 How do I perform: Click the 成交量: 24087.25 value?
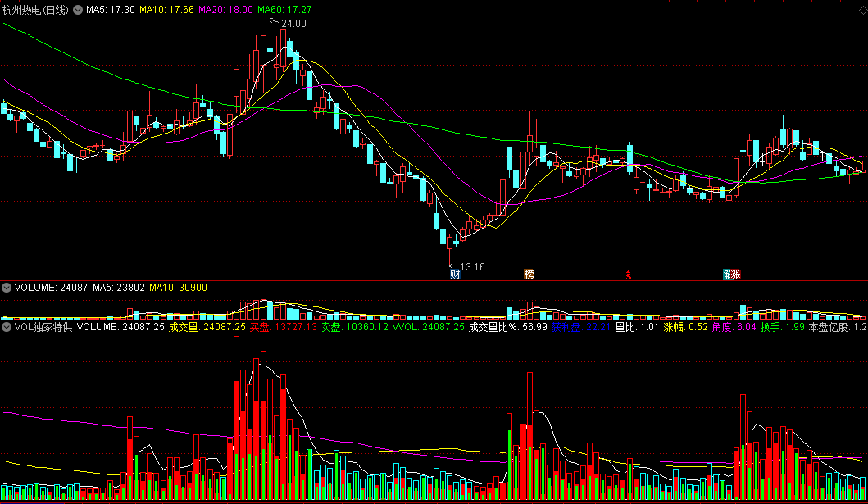click(x=207, y=327)
